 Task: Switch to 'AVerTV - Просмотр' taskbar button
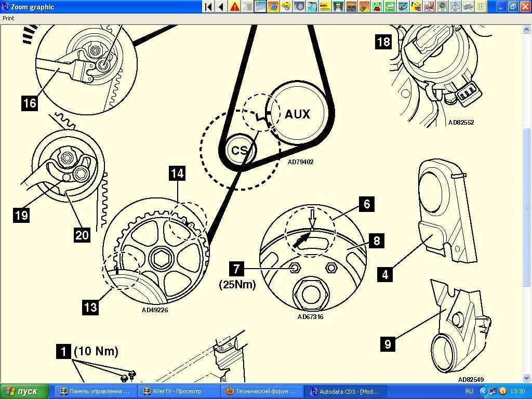(x=178, y=391)
